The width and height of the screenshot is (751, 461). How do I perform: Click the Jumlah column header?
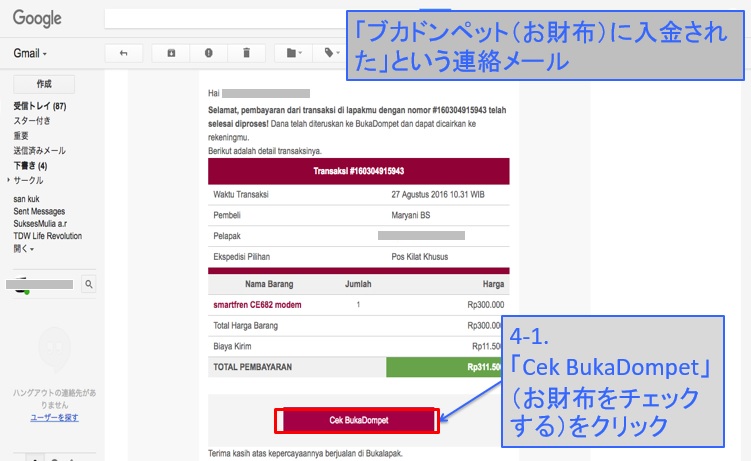[358, 284]
